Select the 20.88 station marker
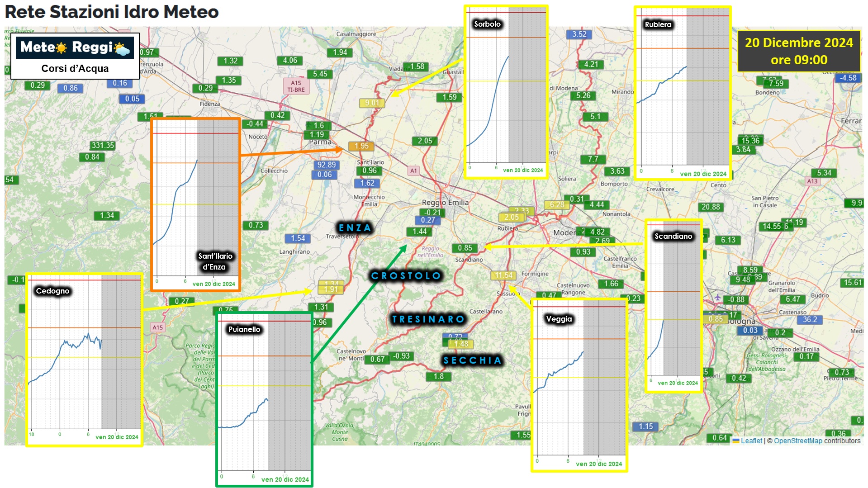The width and height of the screenshot is (868, 488). pyautogui.click(x=710, y=207)
